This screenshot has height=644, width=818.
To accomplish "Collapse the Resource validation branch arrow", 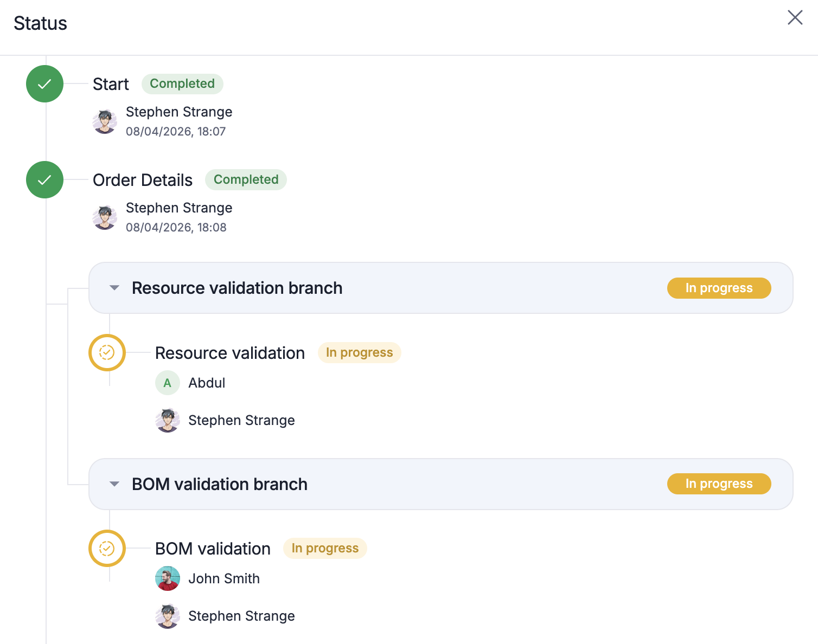I will click(x=114, y=288).
